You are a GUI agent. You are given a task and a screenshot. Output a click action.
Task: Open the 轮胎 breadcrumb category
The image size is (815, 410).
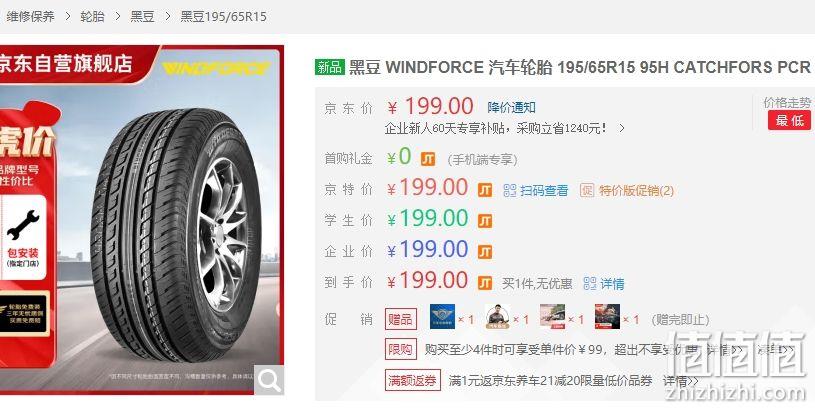[93, 17]
